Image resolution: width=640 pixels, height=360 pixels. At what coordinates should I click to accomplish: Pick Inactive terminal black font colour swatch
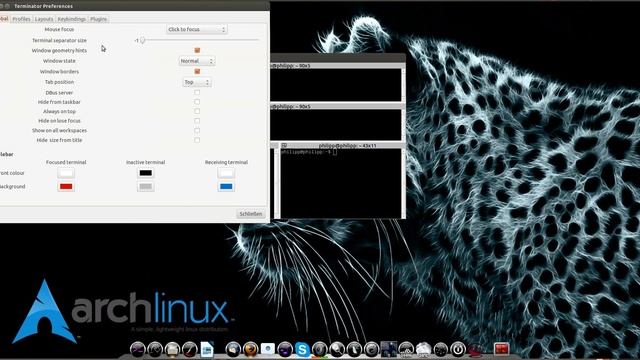(146, 173)
